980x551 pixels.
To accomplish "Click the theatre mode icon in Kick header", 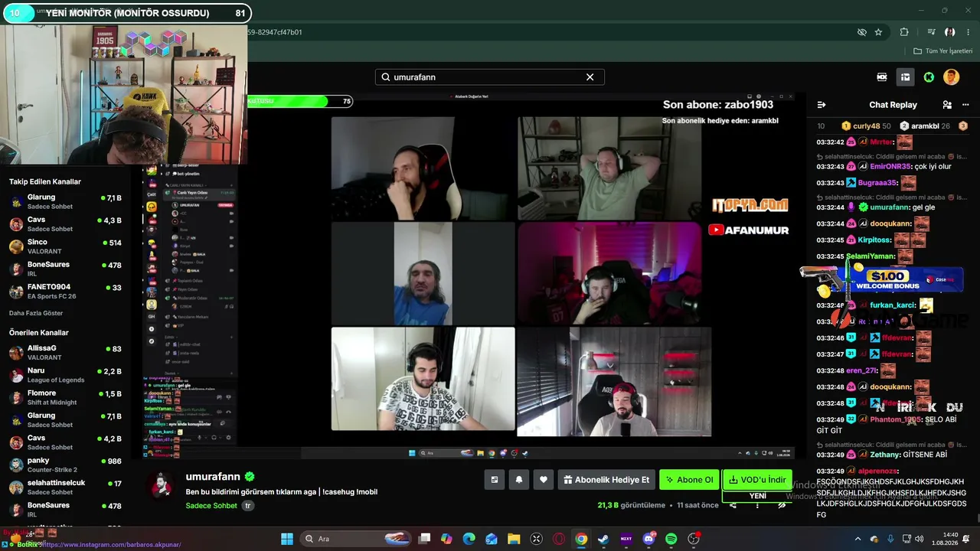I will pos(882,77).
